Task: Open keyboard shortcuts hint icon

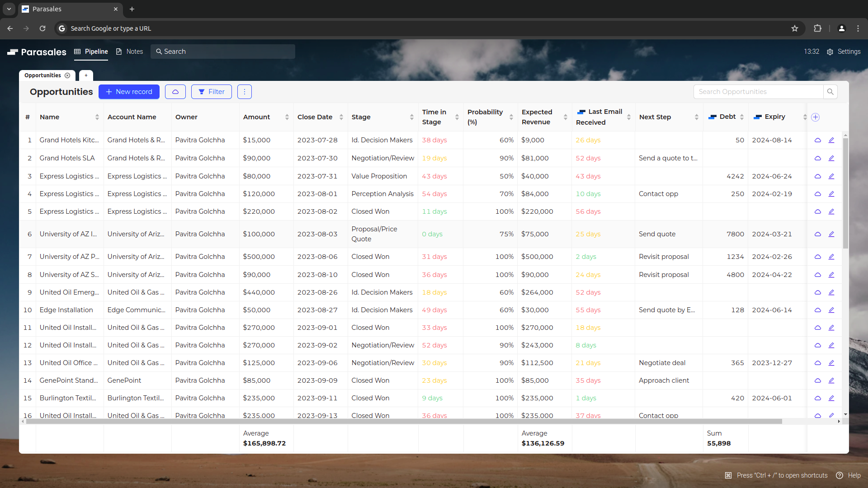Action: [728, 475]
